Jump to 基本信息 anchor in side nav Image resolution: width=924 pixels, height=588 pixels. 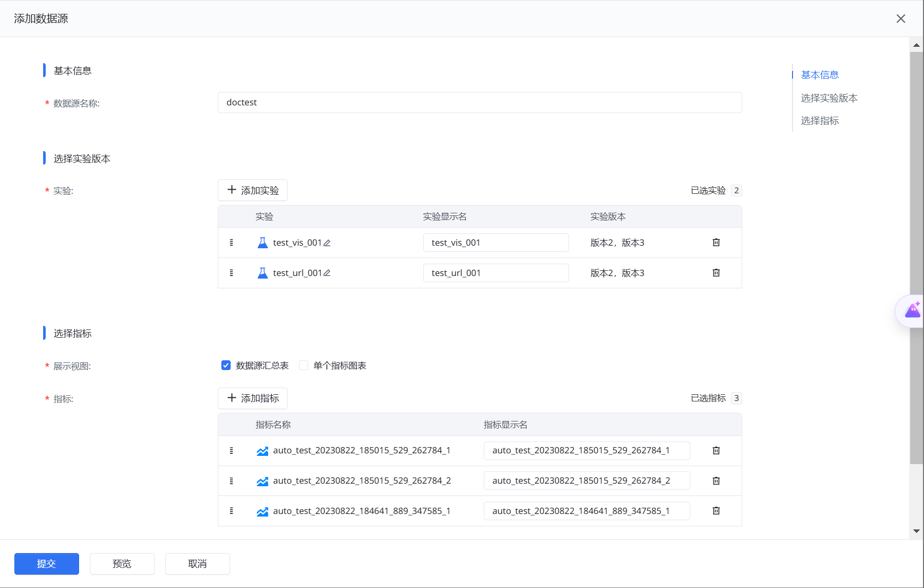820,75
